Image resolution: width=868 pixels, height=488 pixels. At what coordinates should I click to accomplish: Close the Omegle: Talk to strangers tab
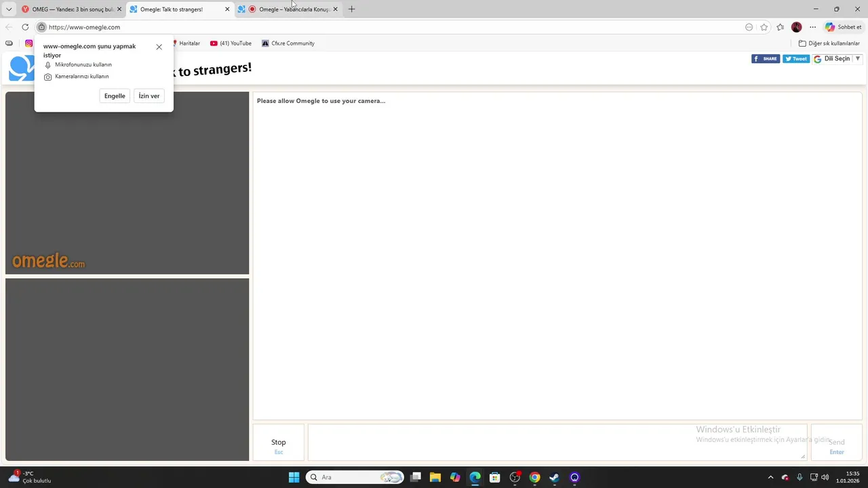[227, 9]
